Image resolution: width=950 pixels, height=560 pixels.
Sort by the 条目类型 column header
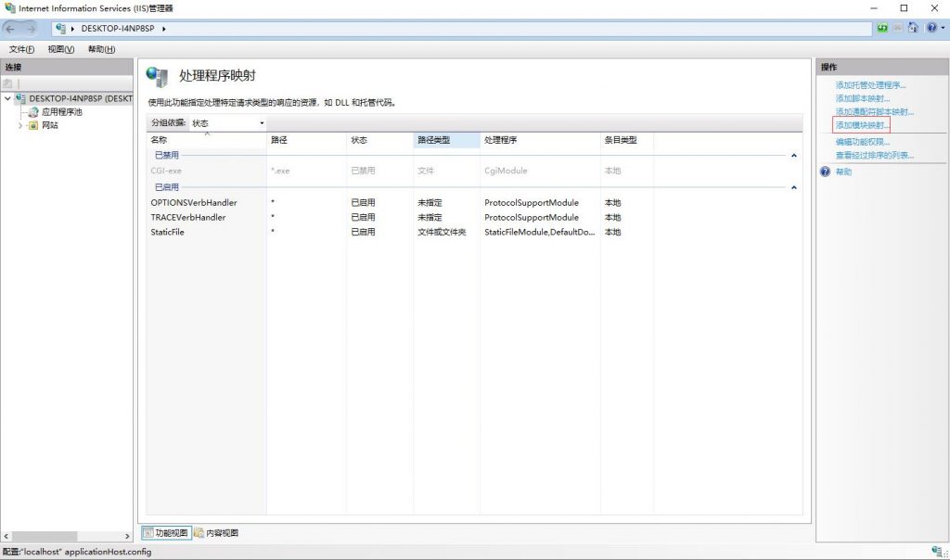coord(626,140)
